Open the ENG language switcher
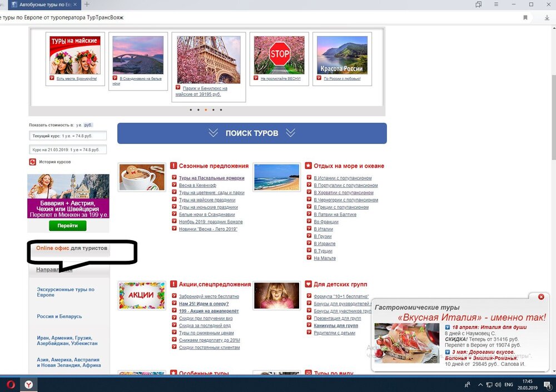This screenshot has height=392, width=556. click(508, 384)
